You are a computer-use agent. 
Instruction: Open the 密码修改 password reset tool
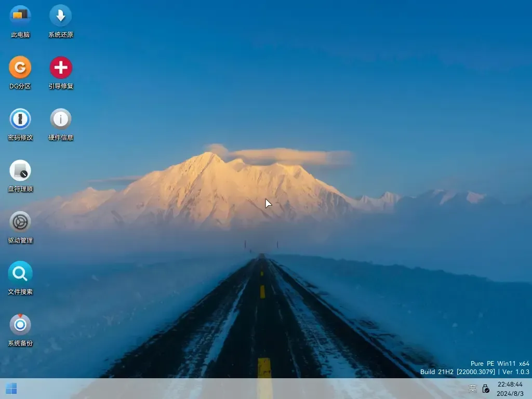click(x=20, y=118)
